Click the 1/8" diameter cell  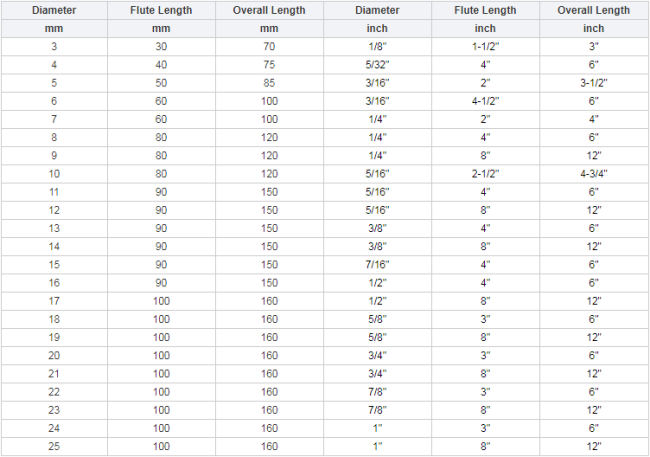click(x=377, y=46)
